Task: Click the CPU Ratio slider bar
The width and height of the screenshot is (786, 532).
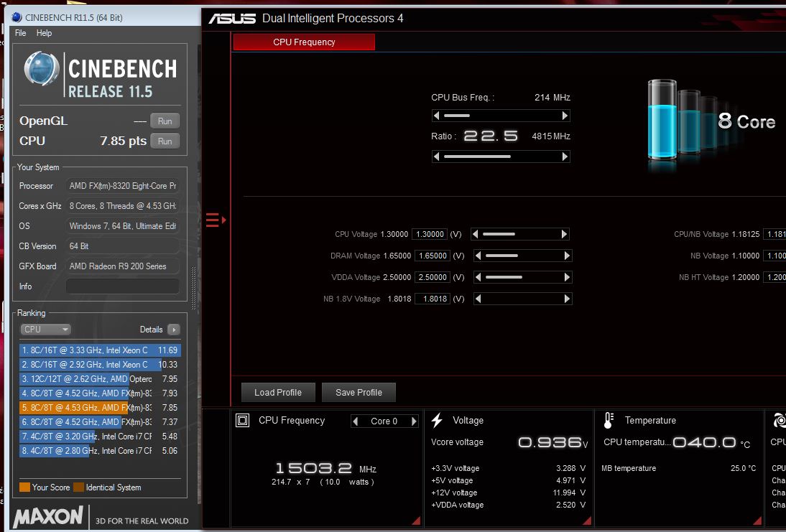Action: (x=501, y=157)
